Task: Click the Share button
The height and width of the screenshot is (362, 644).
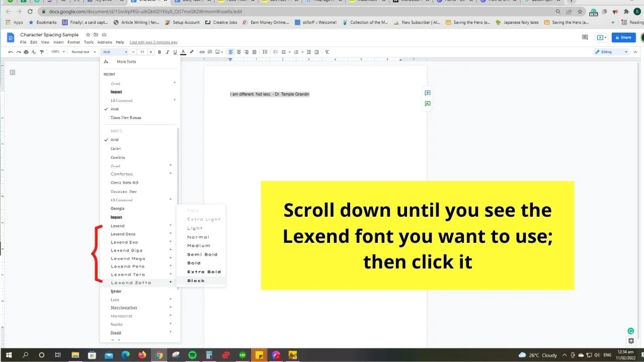Action: [x=623, y=37]
